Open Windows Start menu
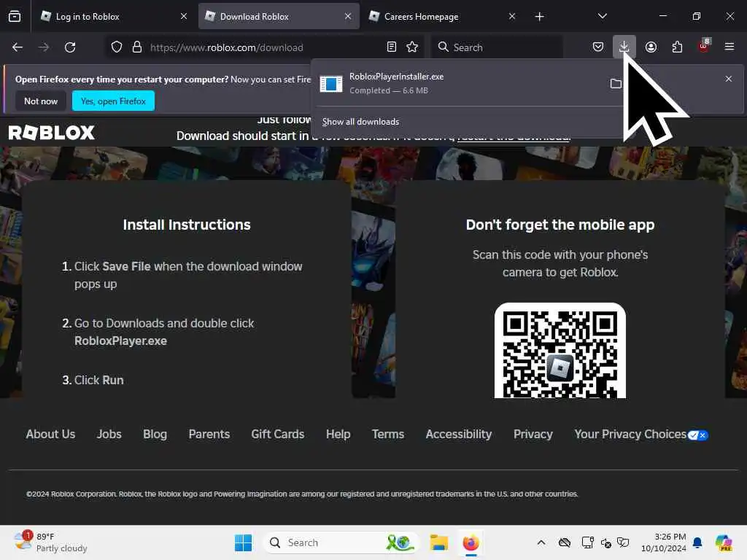Screen dimensions: 747x560 click(x=243, y=542)
